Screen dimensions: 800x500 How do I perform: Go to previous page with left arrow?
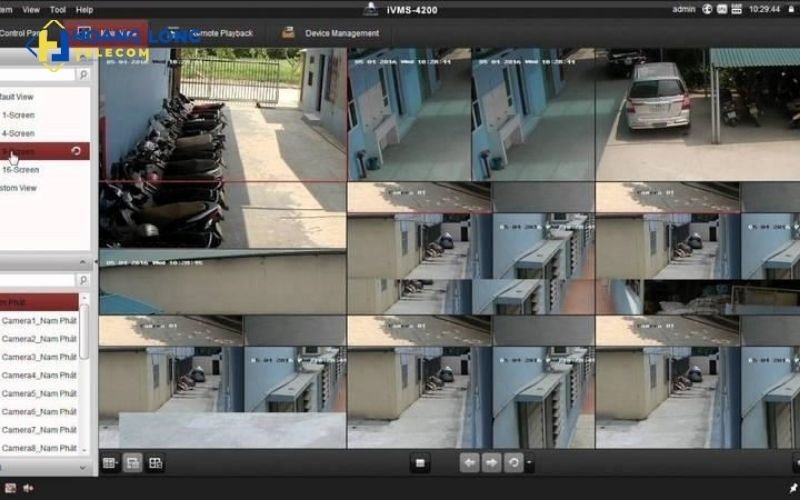tap(469, 463)
